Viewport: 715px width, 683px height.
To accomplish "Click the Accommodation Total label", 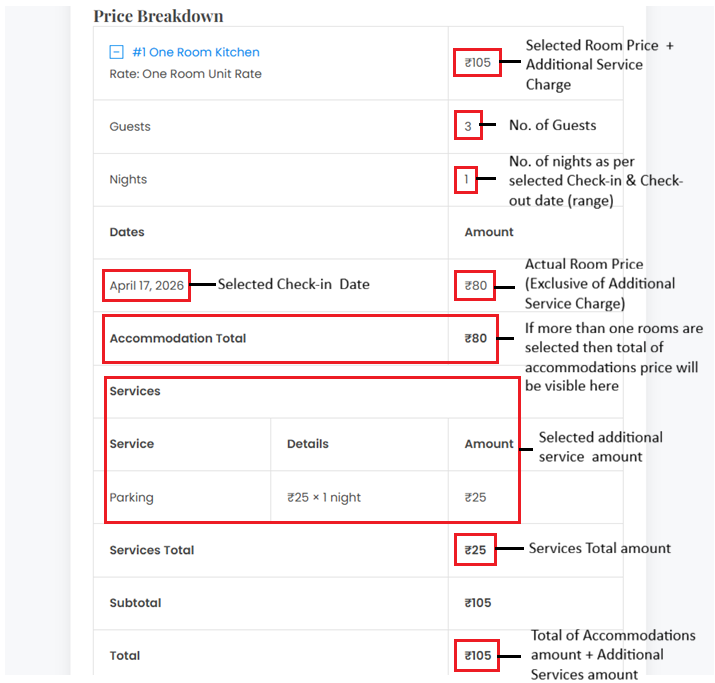I will [x=177, y=338].
